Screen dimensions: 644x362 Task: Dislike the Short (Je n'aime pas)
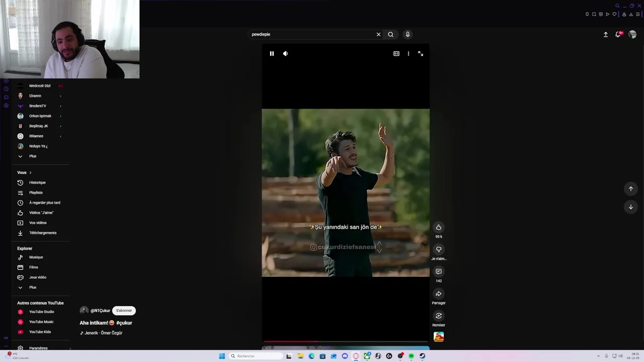click(439, 249)
